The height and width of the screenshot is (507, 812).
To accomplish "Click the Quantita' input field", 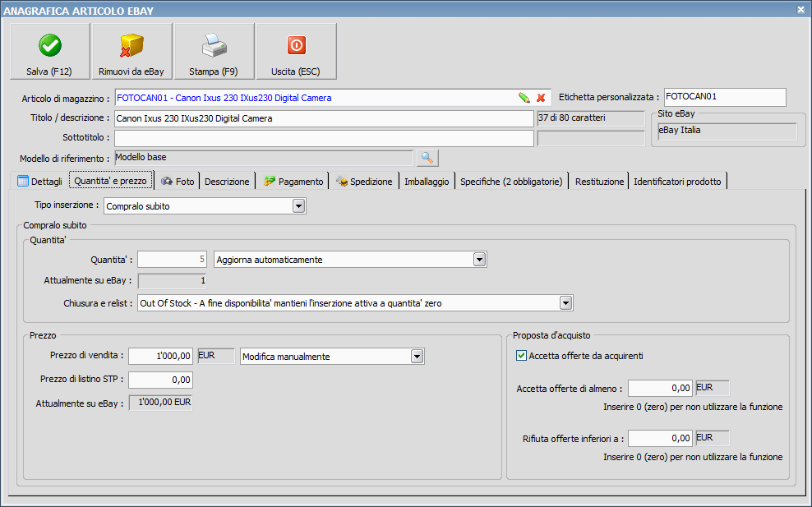I will tap(172, 260).
